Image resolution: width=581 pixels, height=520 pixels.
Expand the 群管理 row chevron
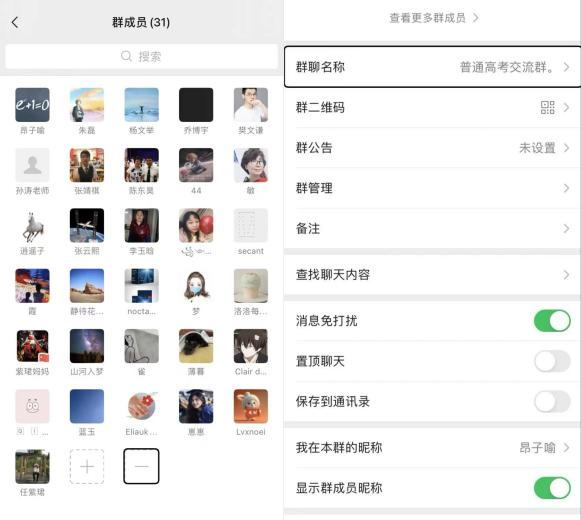pyautogui.click(x=567, y=188)
